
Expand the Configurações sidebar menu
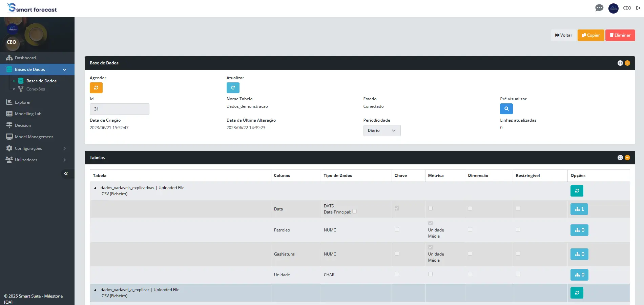click(x=28, y=148)
